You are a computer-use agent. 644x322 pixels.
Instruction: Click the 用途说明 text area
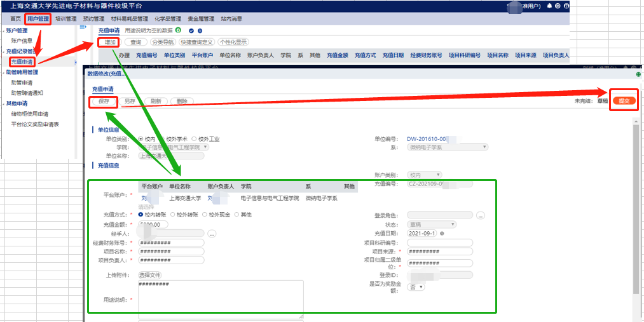[x=221, y=297]
